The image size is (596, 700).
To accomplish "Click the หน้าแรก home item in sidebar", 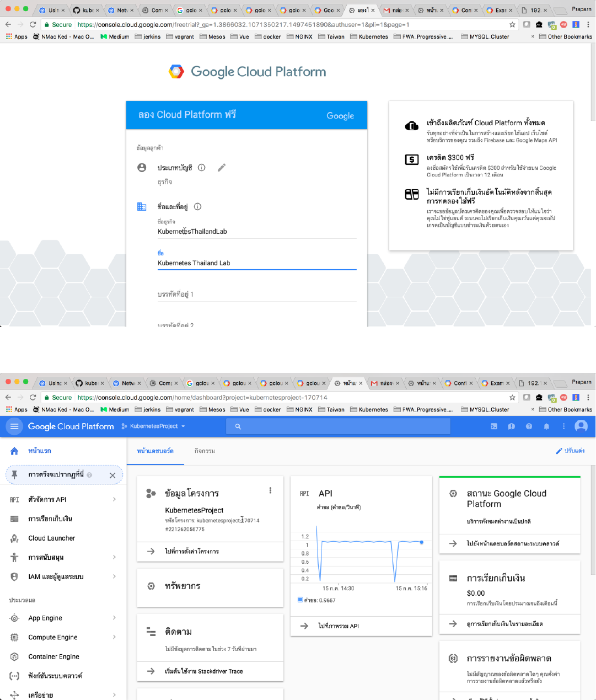I will coord(63,451).
